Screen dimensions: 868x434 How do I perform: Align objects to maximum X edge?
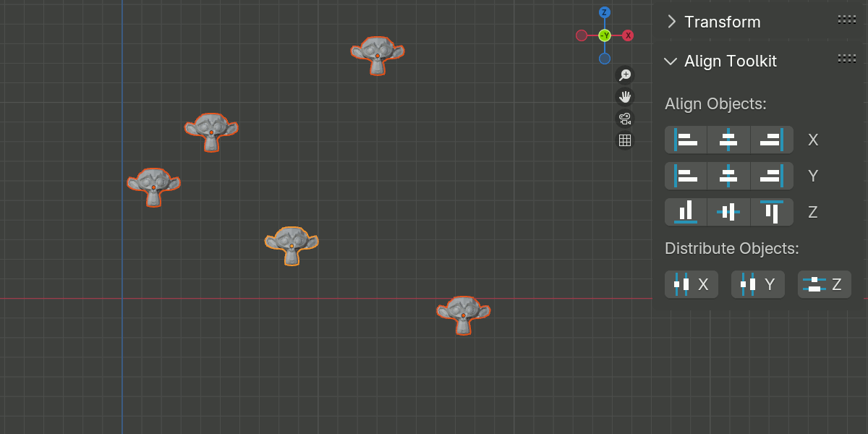click(x=772, y=140)
